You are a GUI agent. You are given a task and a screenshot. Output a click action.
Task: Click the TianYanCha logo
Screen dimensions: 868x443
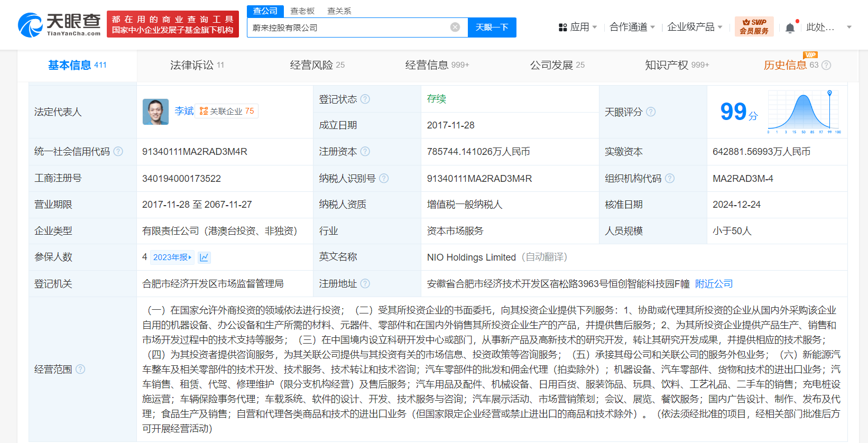click(x=59, y=25)
